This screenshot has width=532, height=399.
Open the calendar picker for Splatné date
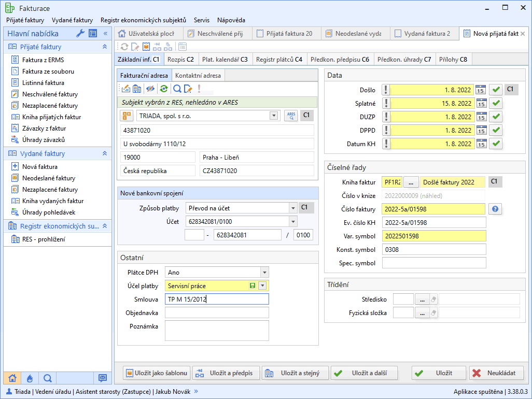481,103
